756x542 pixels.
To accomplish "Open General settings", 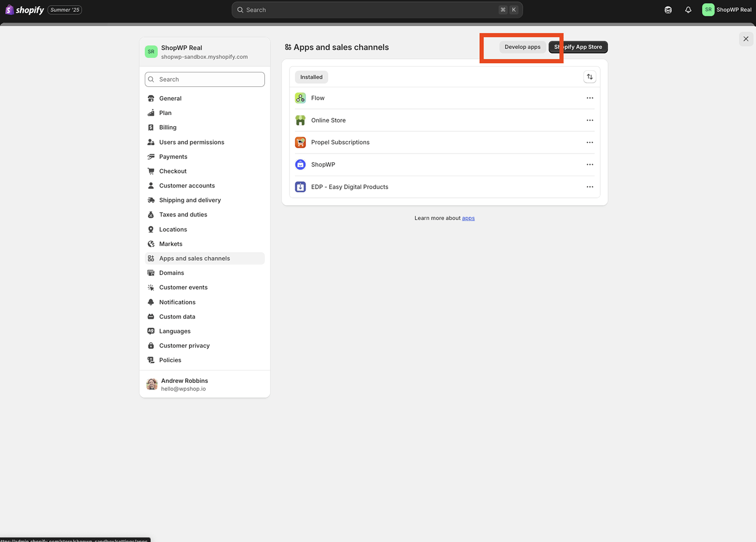I will (x=205, y=98).
